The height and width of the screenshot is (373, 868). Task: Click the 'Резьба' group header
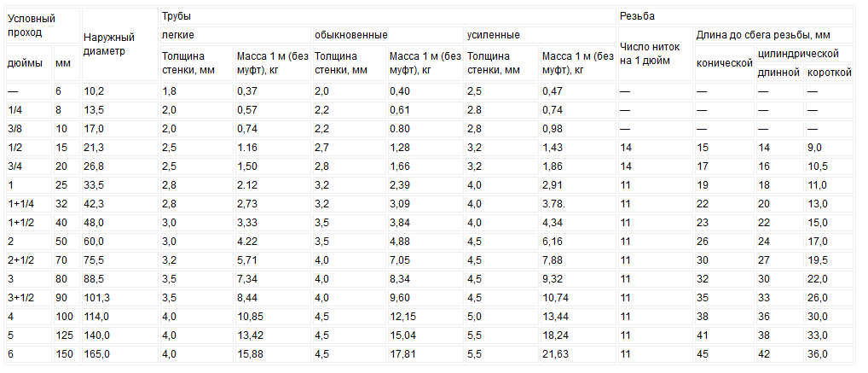(735, 16)
